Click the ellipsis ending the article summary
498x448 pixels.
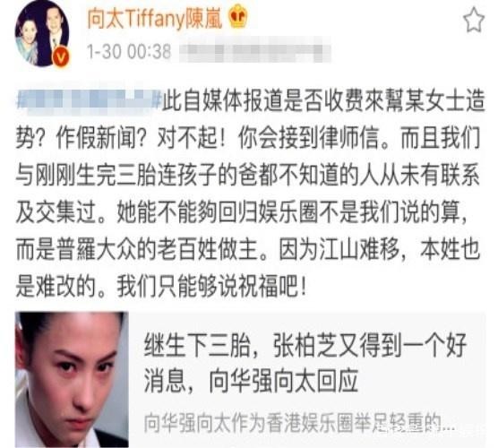tap(449, 425)
